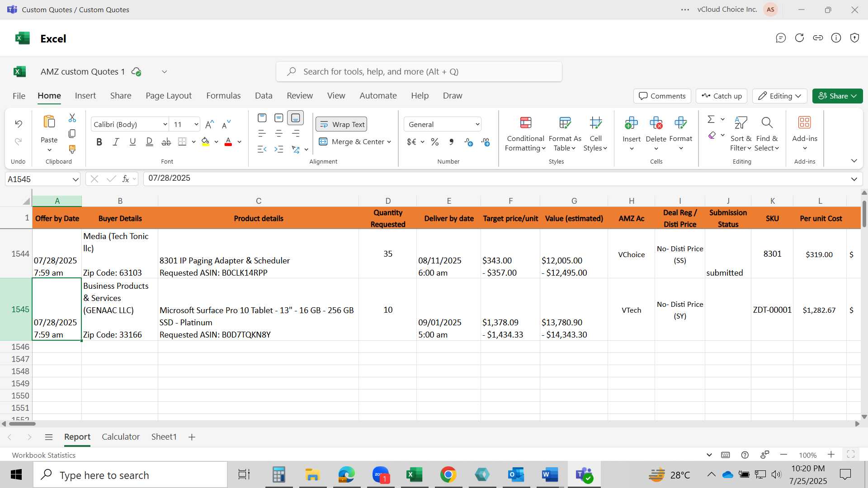Click the Copy icon in Clipboard
The height and width of the screenshot is (488, 868).
72,134
